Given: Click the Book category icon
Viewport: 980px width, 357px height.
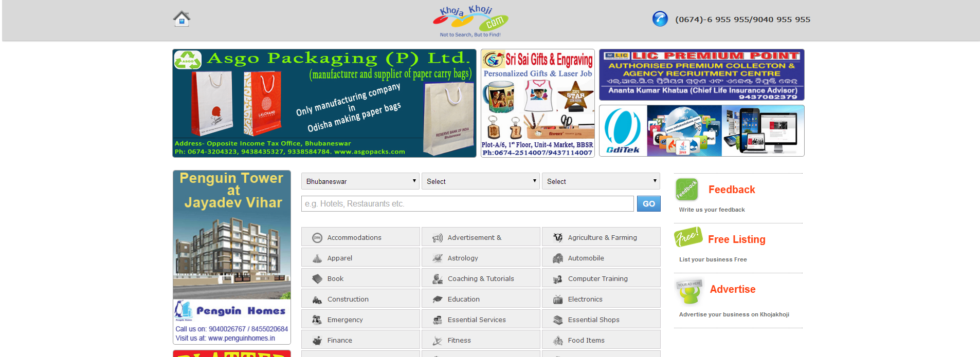Looking at the screenshot, I should [317, 279].
